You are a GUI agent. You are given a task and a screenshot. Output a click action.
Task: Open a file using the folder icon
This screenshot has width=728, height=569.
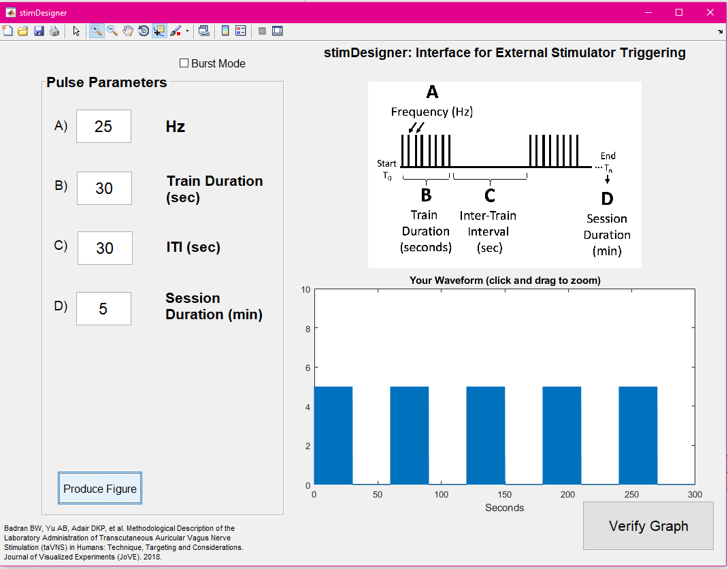coord(23,31)
